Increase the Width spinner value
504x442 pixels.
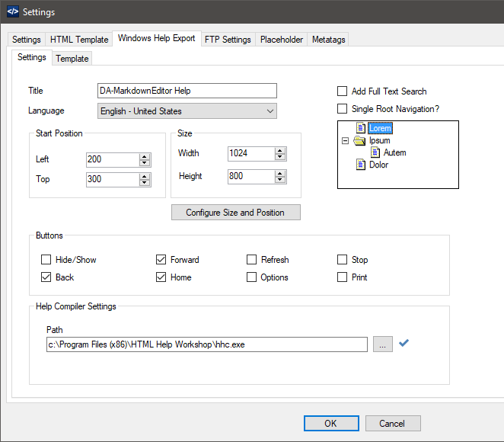click(x=280, y=151)
